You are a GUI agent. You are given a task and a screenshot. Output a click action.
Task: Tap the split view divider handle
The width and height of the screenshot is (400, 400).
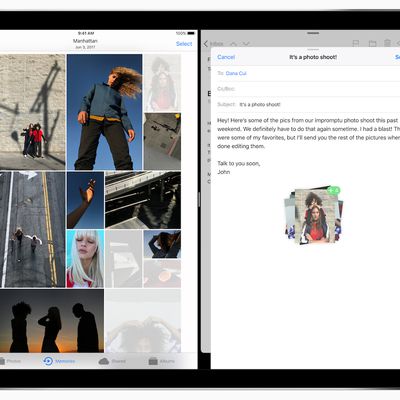[x=199, y=200]
